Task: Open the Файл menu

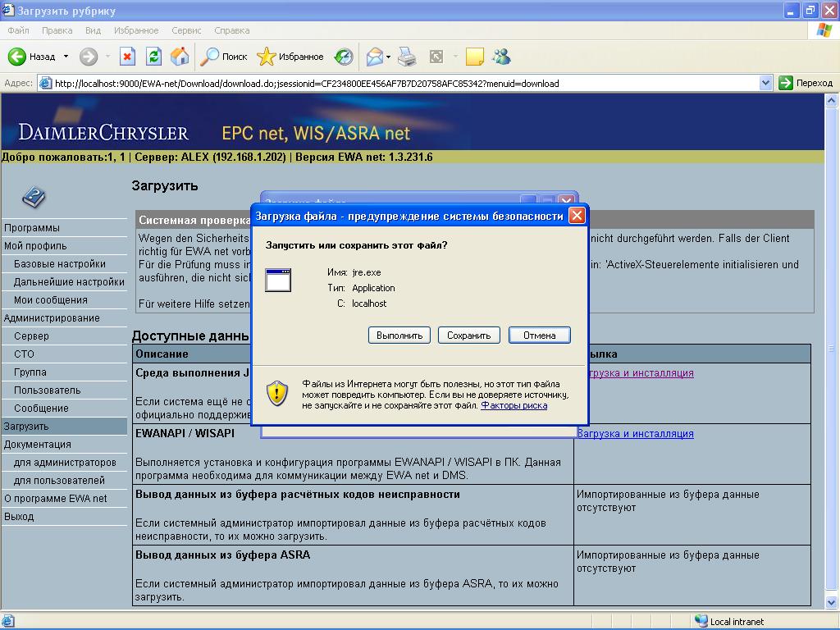Action: 18,30
